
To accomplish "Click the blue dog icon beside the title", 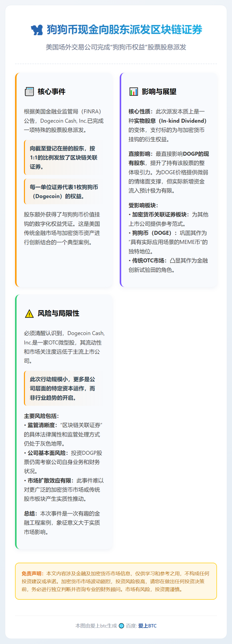I will click(37, 30).
